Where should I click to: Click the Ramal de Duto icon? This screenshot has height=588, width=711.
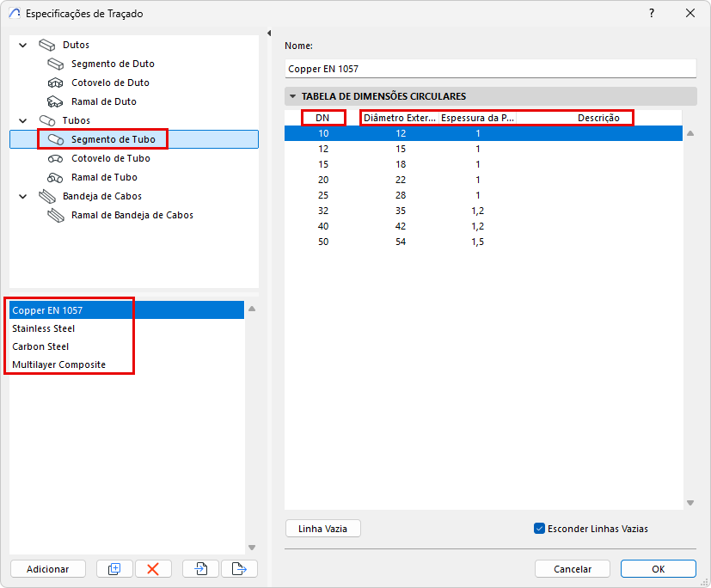click(x=55, y=101)
